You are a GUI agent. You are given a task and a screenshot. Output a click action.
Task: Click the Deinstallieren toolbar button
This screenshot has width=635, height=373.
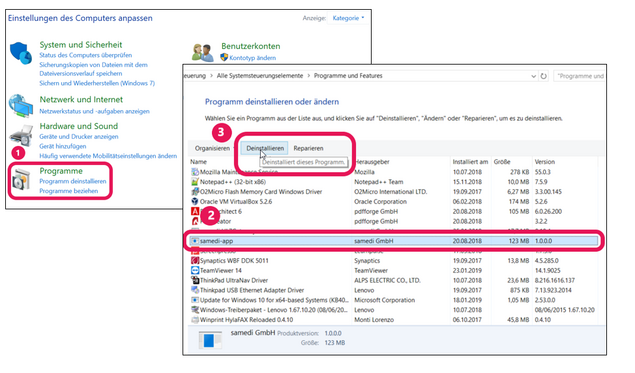coord(265,148)
